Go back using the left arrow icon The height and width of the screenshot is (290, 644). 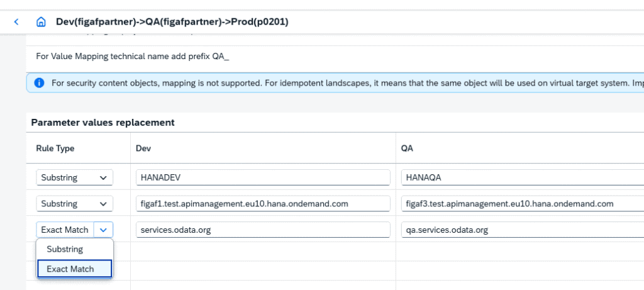pos(16,22)
